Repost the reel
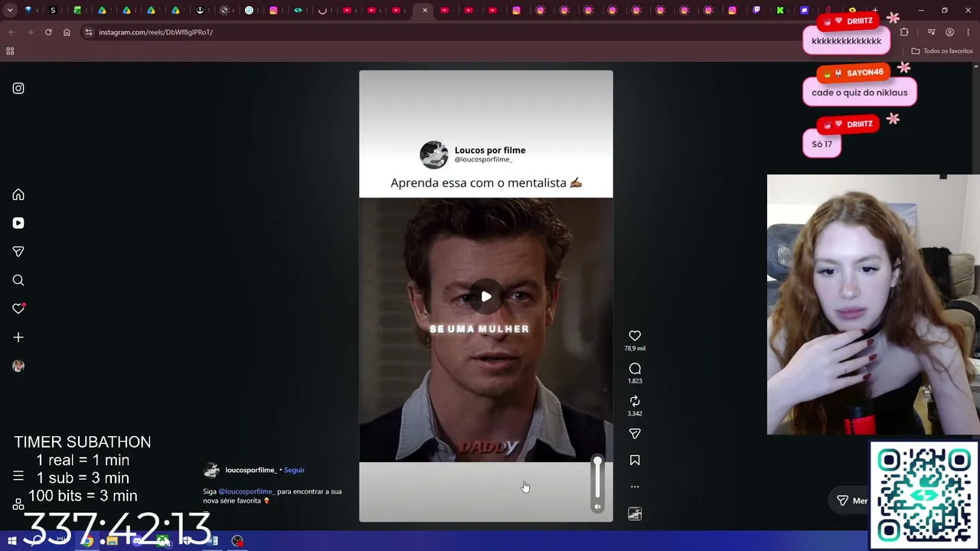This screenshot has height=551, width=980. pos(635,401)
